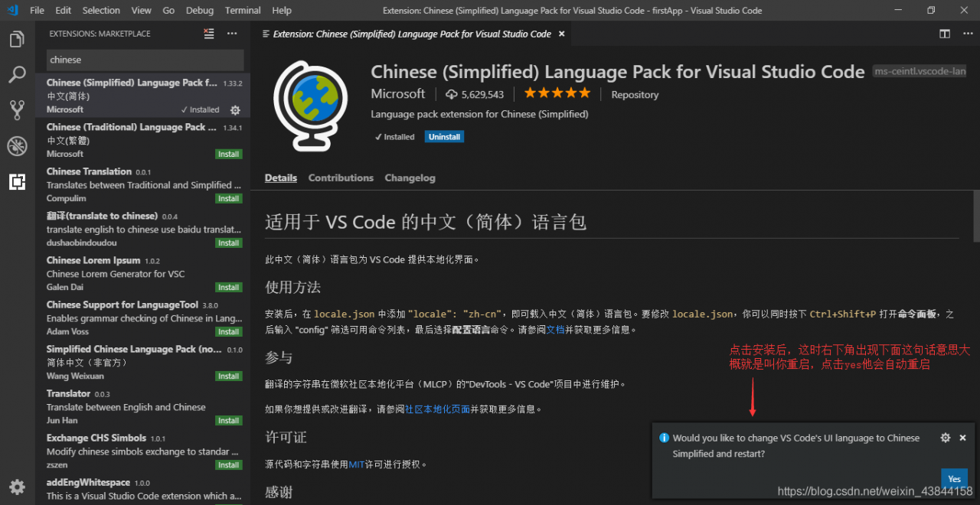Click the Installed status label in header

[394, 137]
